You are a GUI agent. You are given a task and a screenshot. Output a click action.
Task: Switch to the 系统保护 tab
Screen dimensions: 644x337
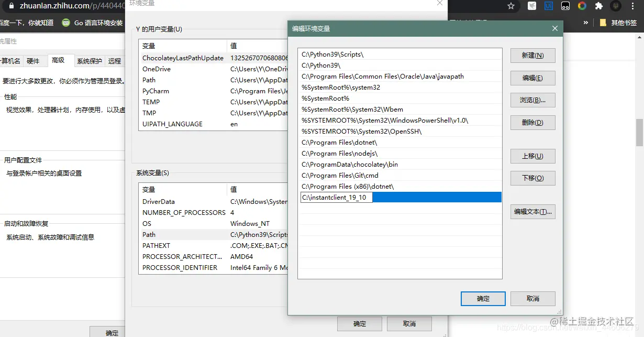point(90,61)
